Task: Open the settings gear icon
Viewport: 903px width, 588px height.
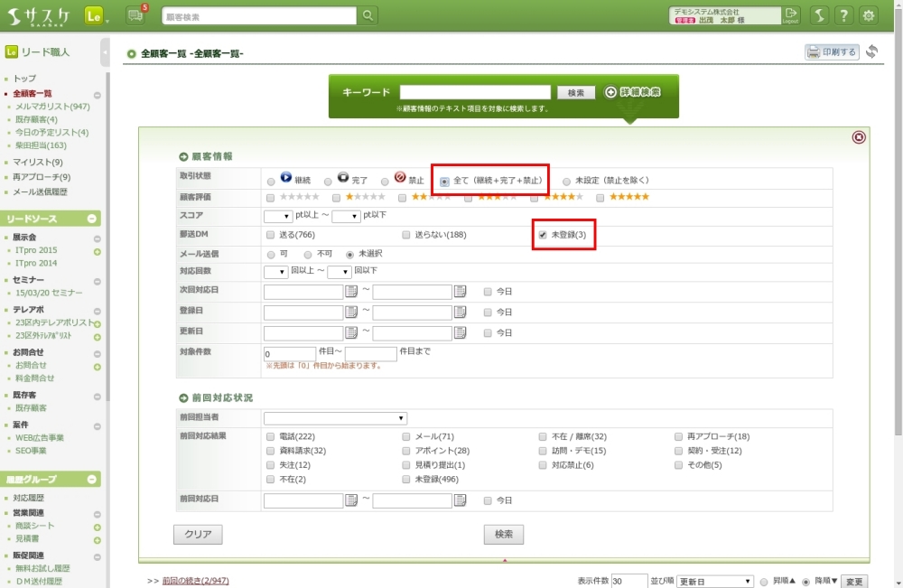Action: [868, 15]
